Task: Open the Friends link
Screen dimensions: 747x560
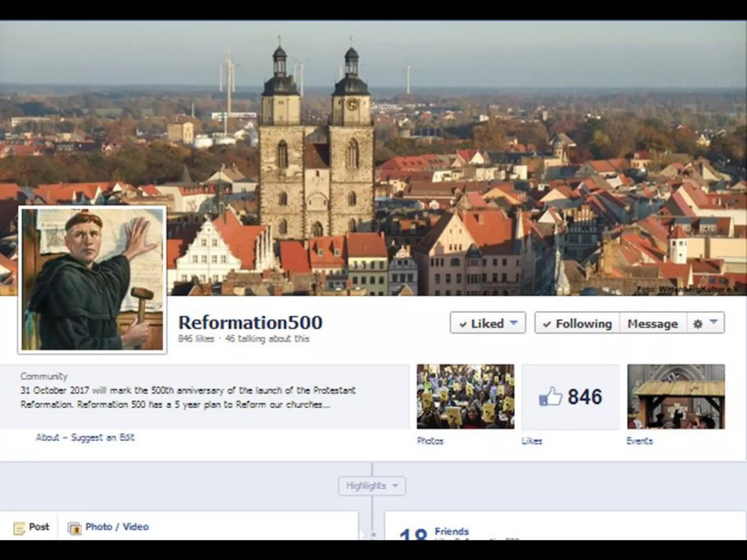Action: coord(452,531)
